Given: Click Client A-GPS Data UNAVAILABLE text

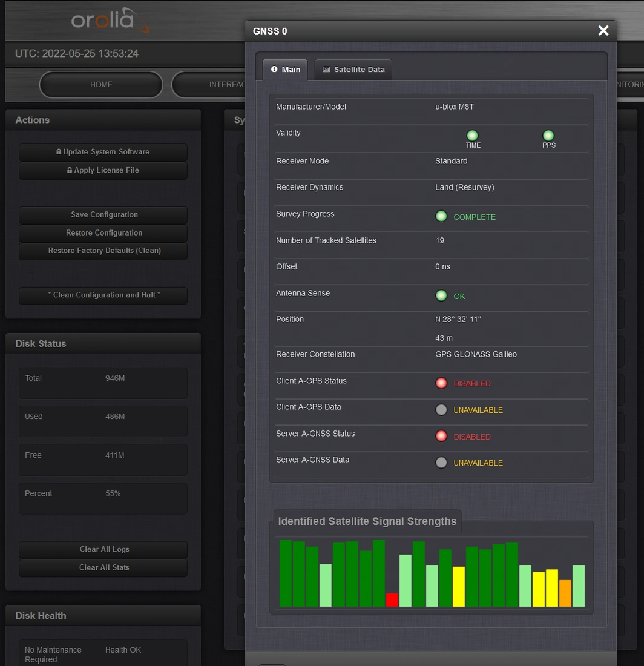Looking at the screenshot, I should tap(478, 410).
